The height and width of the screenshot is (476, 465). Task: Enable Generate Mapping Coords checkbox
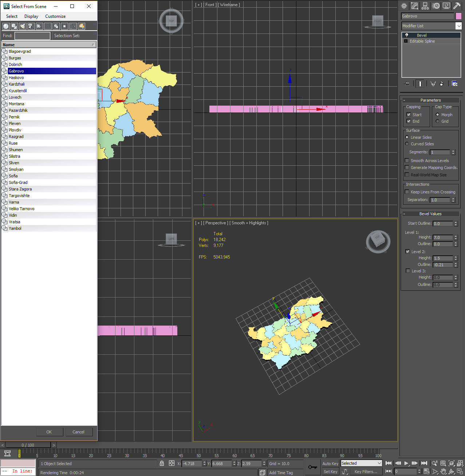(407, 167)
